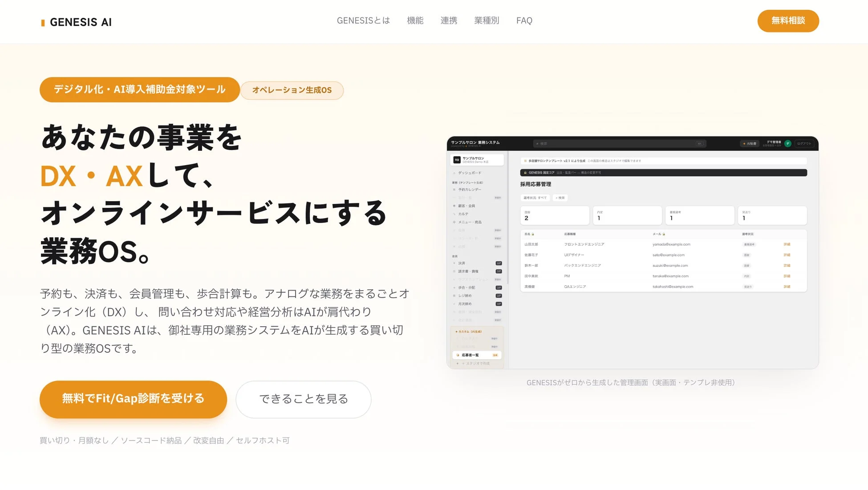Click the takahashi@example.com email cell
The image size is (868, 490).
click(x=673, y=287)
